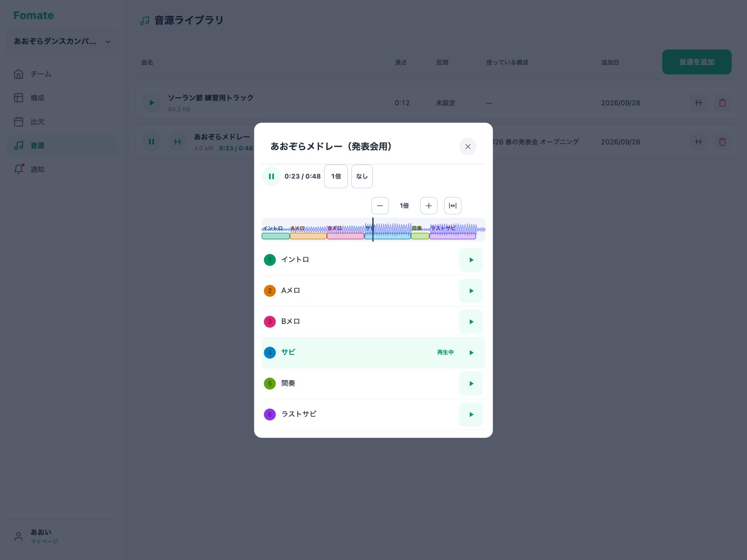The width and height of the screenshot is (747, 560).
Task: Zoom in the waveform with plus button
Action: click(x=428, y=206)
